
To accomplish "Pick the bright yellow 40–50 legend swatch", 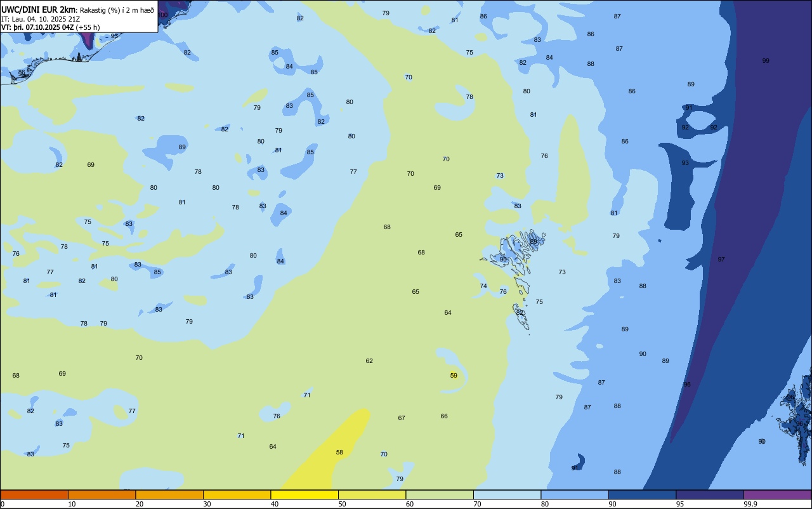I will coord(304,494).
